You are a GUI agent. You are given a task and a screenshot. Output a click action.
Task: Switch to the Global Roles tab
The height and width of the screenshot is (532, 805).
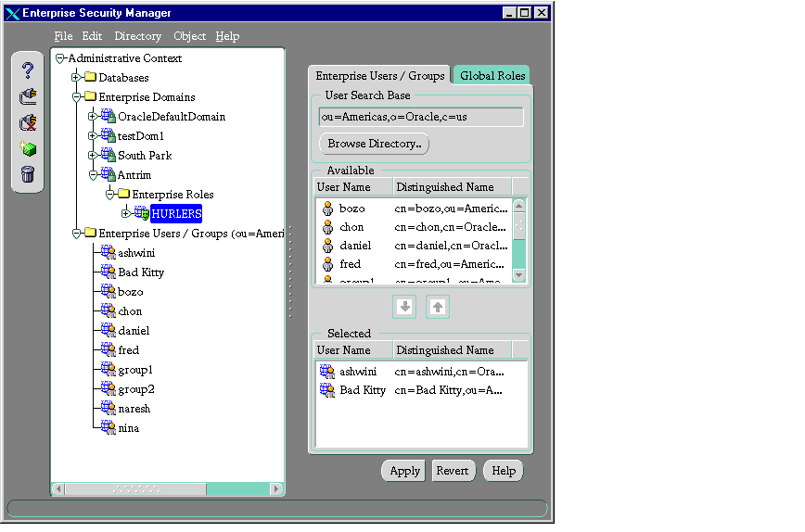492,76
